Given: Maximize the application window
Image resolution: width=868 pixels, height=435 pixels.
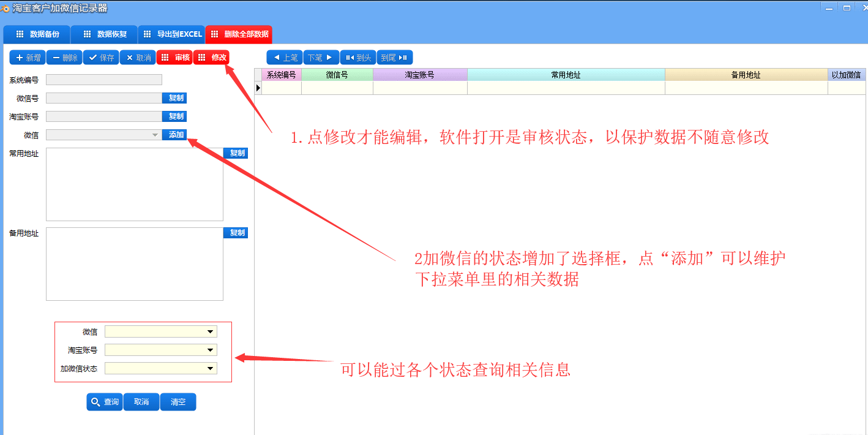Looking at the screenshot, I should point(847,8).
